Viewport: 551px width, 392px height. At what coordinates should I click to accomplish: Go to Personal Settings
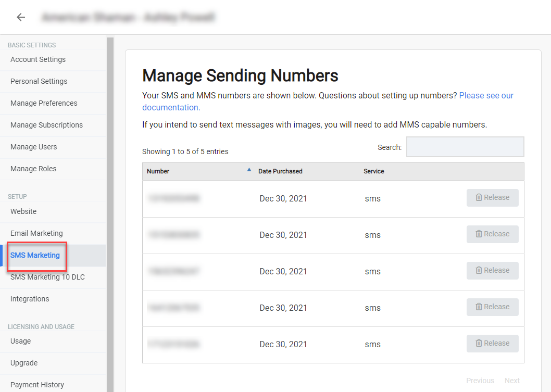(x=39, y=81)
